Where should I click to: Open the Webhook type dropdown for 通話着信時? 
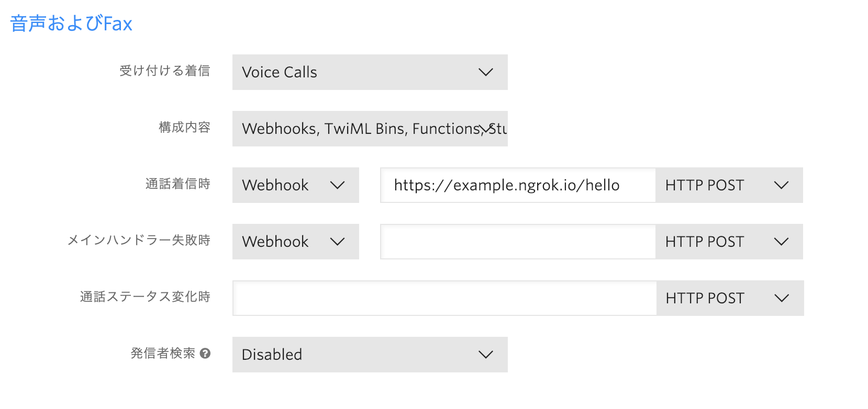(x=296, y=185)
